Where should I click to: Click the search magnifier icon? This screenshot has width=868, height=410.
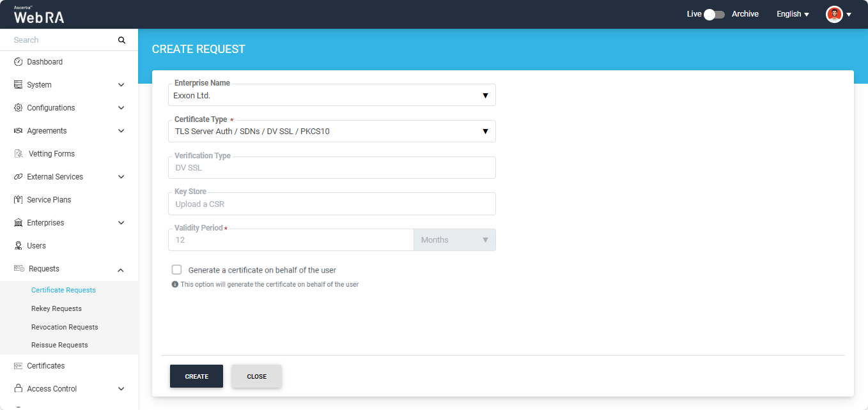(121, 40)
